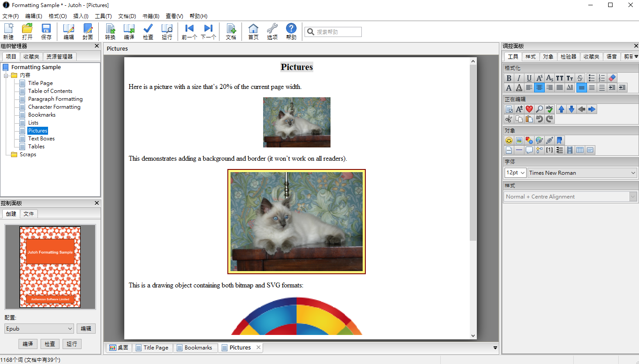This screenshot has width=639, height=364.
Task: Toggle all caps TT formatting
Action: coord(560,78)
